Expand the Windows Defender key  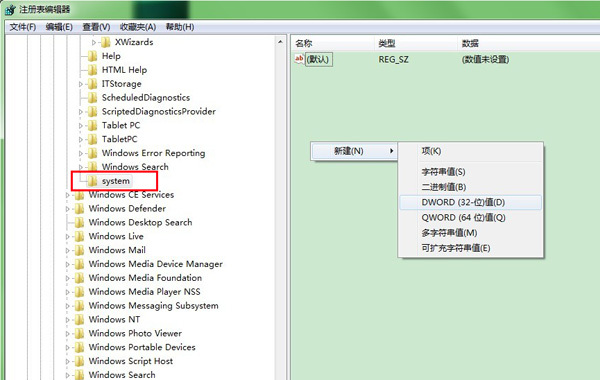[x=67, y=209]
